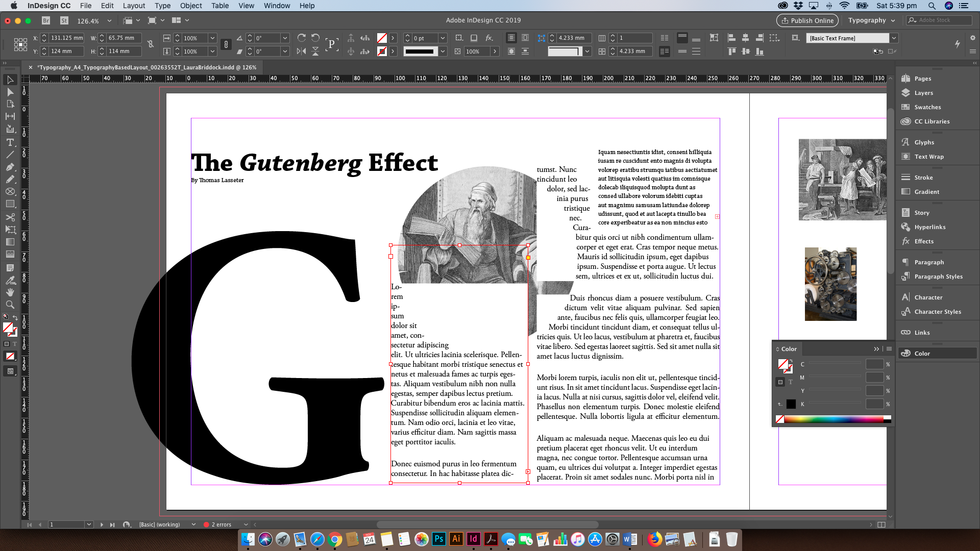Open the Pages panel
980x551 pixels.
coord(922,79)
